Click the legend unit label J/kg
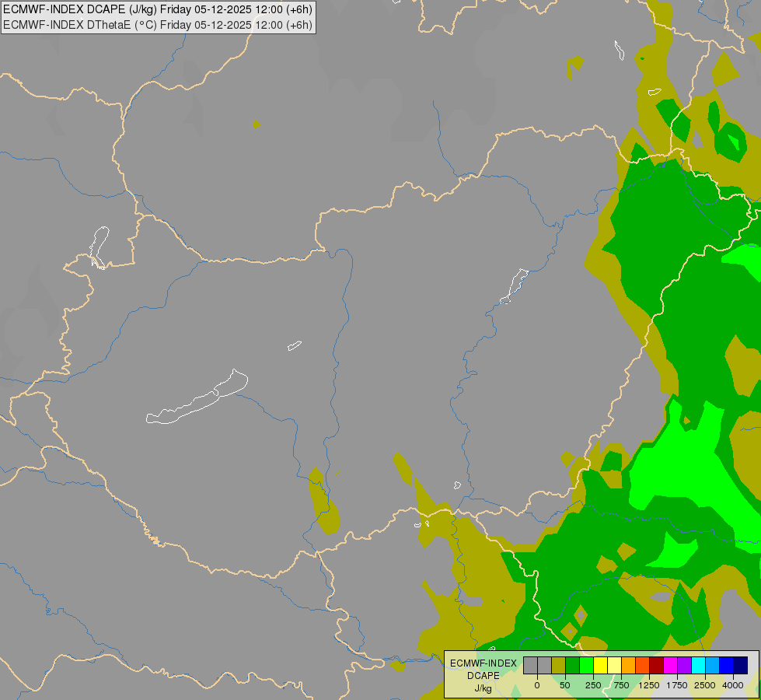The height and width of the screenshot is (700, 761). (483, 689)
